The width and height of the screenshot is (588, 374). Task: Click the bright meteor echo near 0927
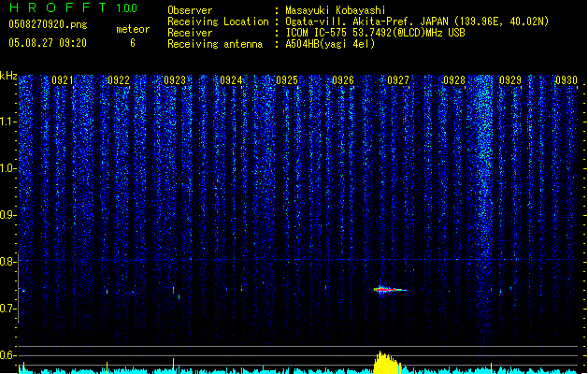[x=390, y=290]
